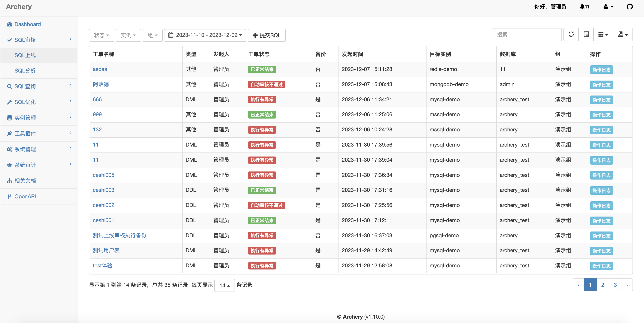Open the 测试用户表 work order link
This screenshot has width=644, height=323.
click(106, 250)
